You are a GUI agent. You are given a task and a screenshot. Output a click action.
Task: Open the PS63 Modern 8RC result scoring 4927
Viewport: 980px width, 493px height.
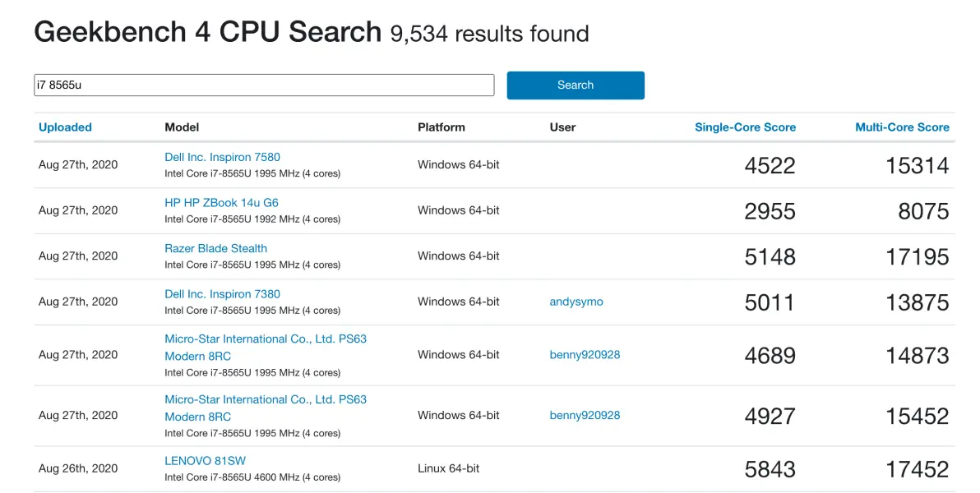click(x=265, y=408)
